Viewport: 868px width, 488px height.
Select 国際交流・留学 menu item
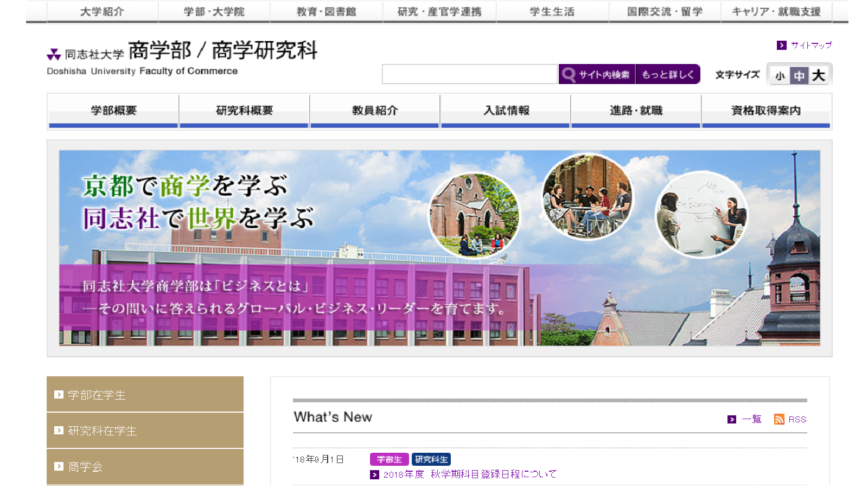point(665,11)
